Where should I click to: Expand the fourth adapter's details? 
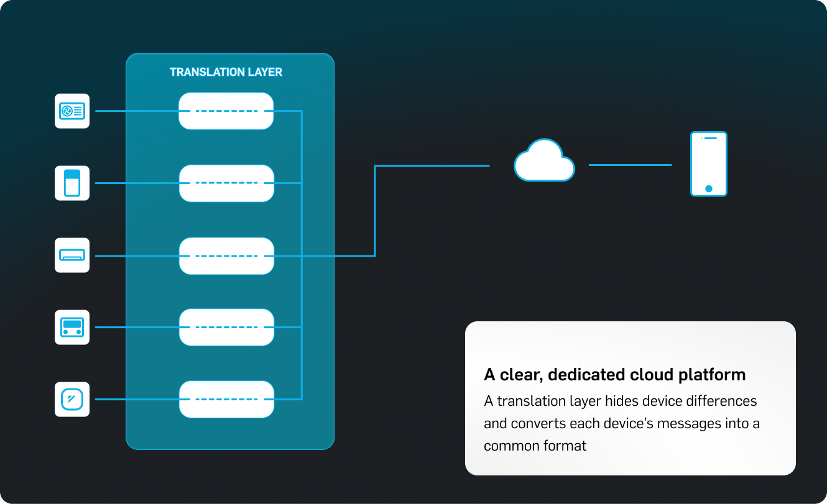(x=226, y=328)
